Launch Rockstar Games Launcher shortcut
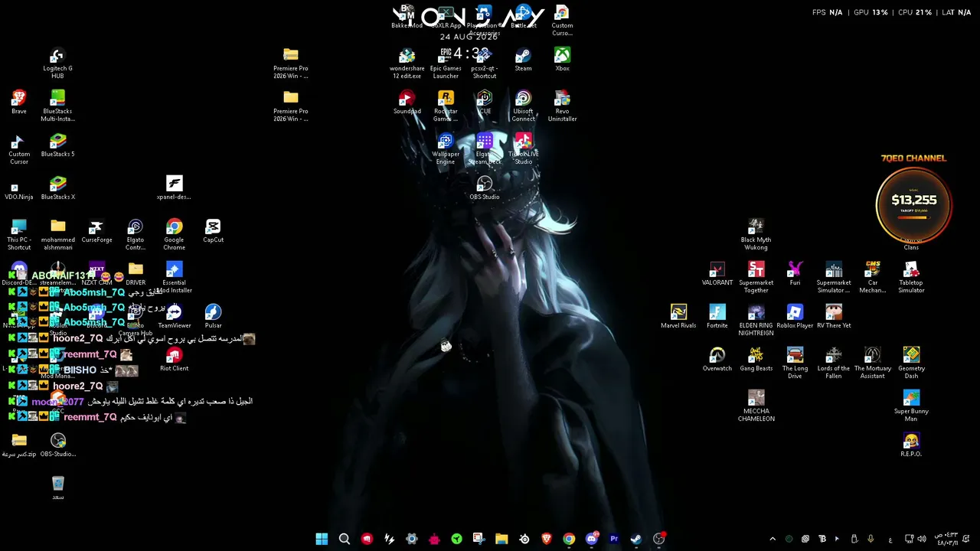Viewport: 980px width, 551px height. (x=446, y=106)
